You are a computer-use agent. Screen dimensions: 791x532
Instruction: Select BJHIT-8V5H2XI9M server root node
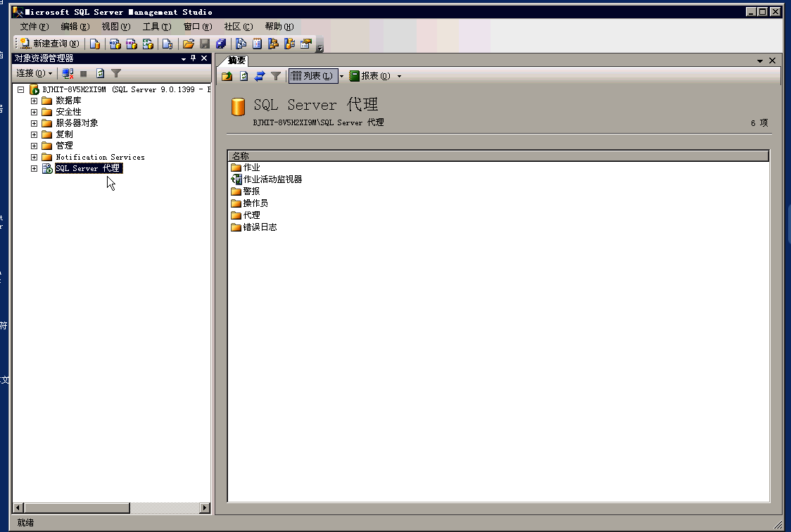tap(126, 90)
